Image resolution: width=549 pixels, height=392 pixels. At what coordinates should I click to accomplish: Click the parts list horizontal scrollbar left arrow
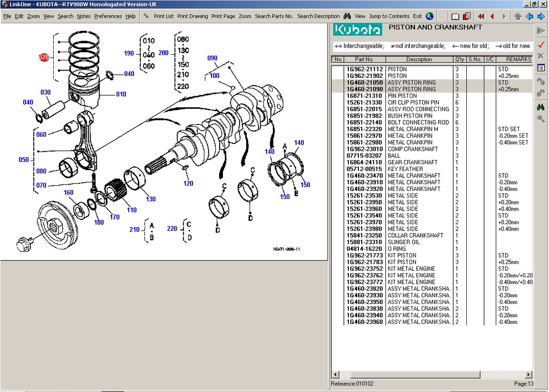coord(335,375)
